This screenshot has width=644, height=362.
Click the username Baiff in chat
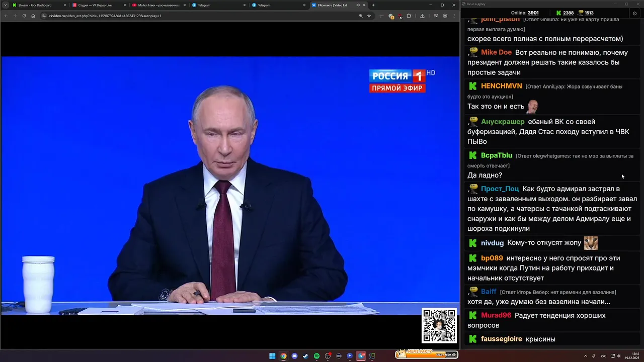[489, 292]
